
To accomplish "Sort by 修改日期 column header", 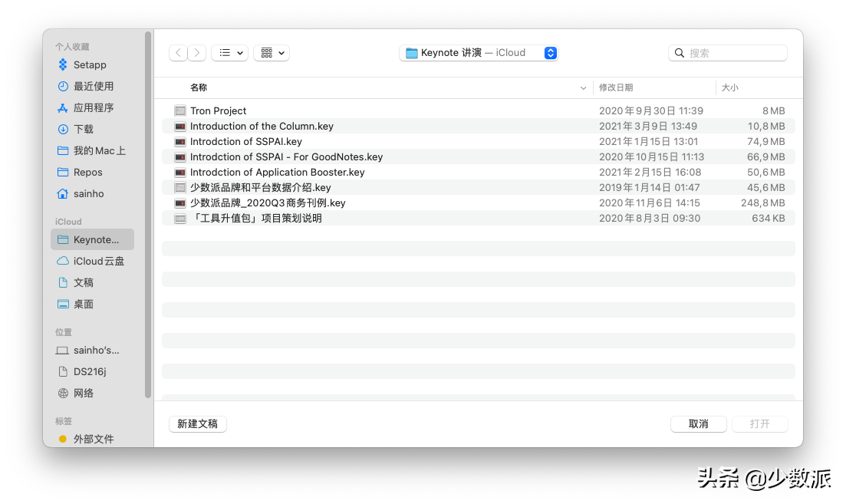I will 616,87.
